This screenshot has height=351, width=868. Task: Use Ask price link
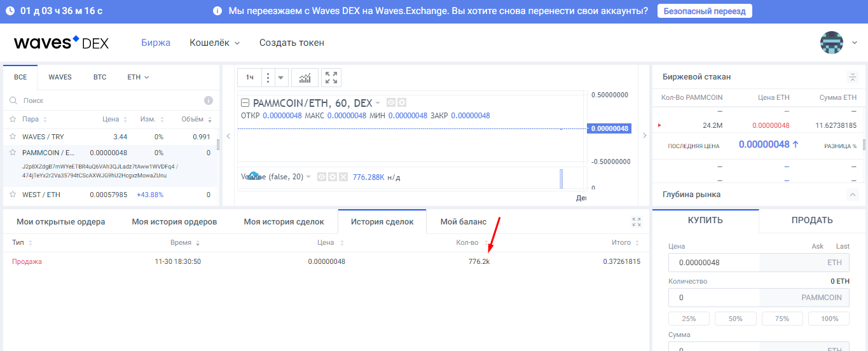point(818,246)
